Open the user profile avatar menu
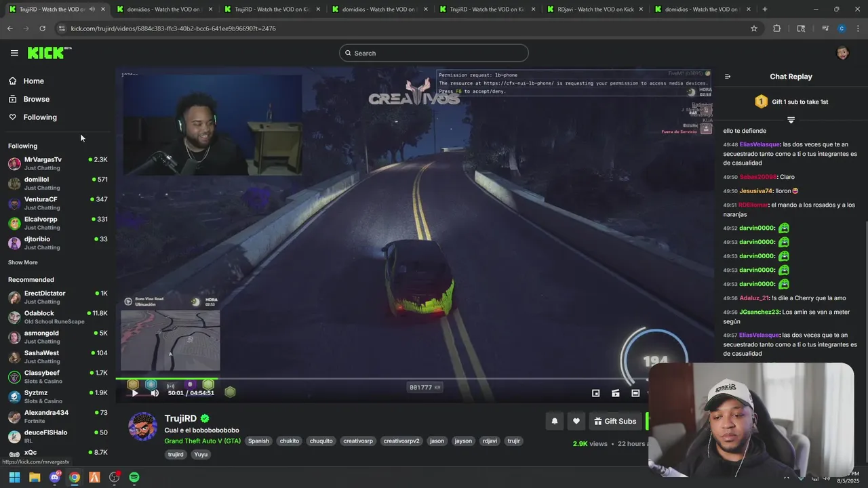 842,53
